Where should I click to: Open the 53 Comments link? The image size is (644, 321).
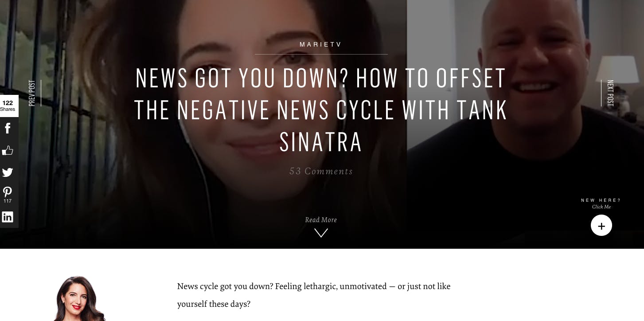click(x=321, y=171)
